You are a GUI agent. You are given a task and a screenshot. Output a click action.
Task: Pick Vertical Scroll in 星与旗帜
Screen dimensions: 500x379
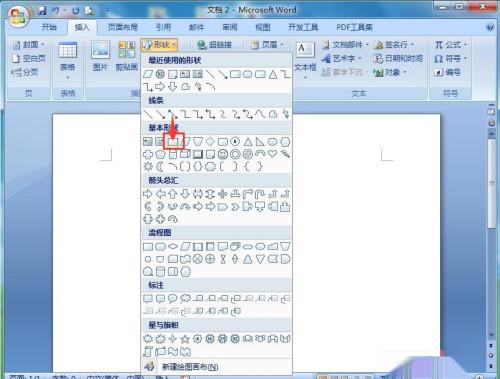[148, 351]
